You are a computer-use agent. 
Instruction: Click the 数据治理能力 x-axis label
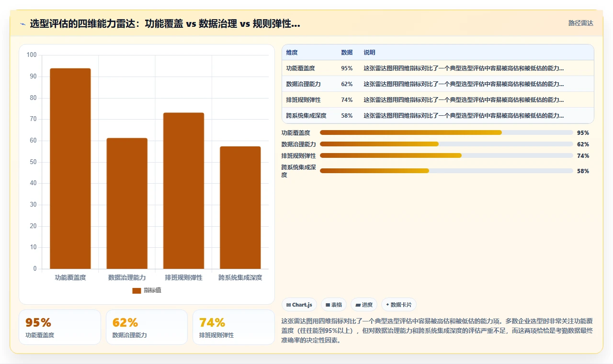[127, 277]
